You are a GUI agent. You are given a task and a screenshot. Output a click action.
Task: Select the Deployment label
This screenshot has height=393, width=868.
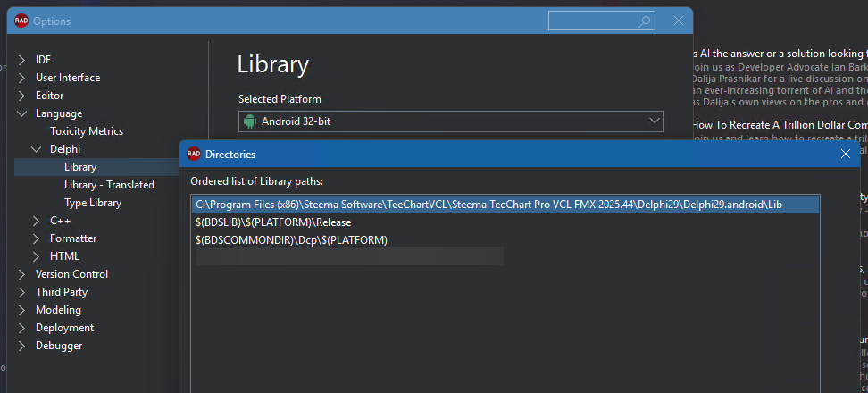pyautogui.click(x=65, y=328)
